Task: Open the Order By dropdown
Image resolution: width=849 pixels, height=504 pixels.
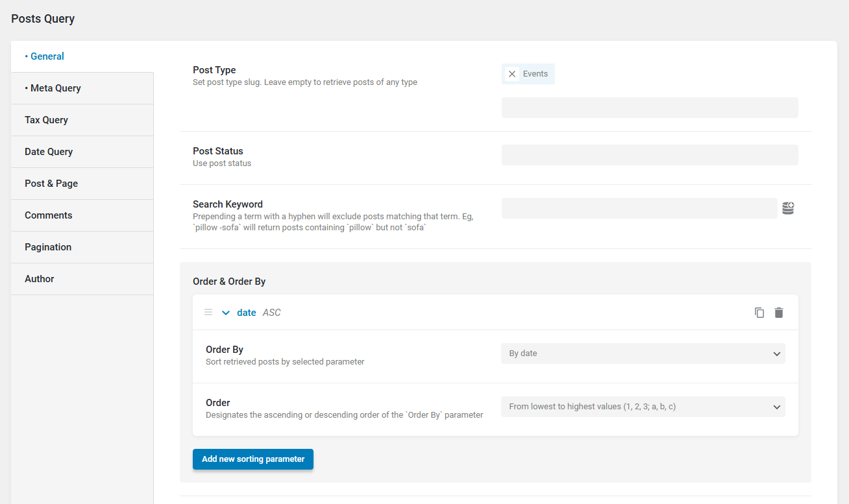Action: (x=643, y=354)
